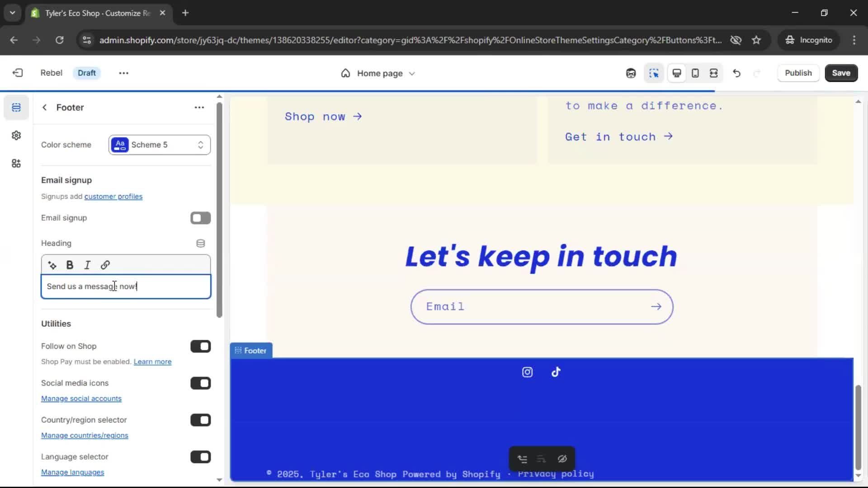Open Footer section more options menu

(x=199, y=108)
